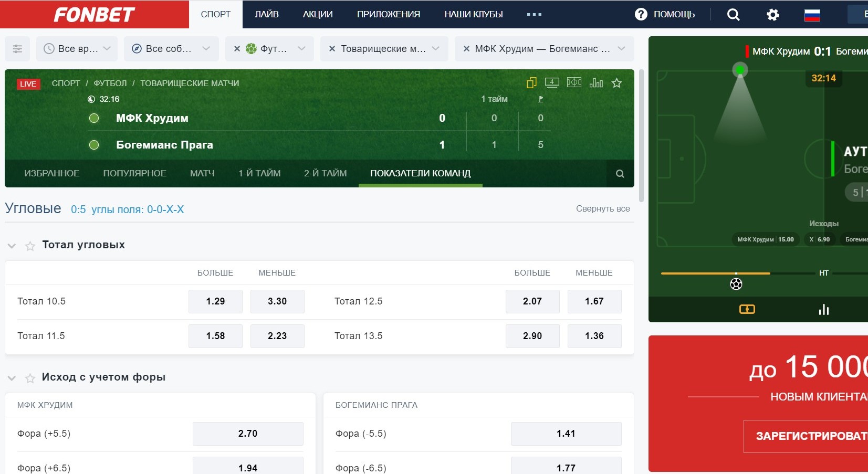
Task: Show the football pitch match tracker icon
Action: click(574, 82)
